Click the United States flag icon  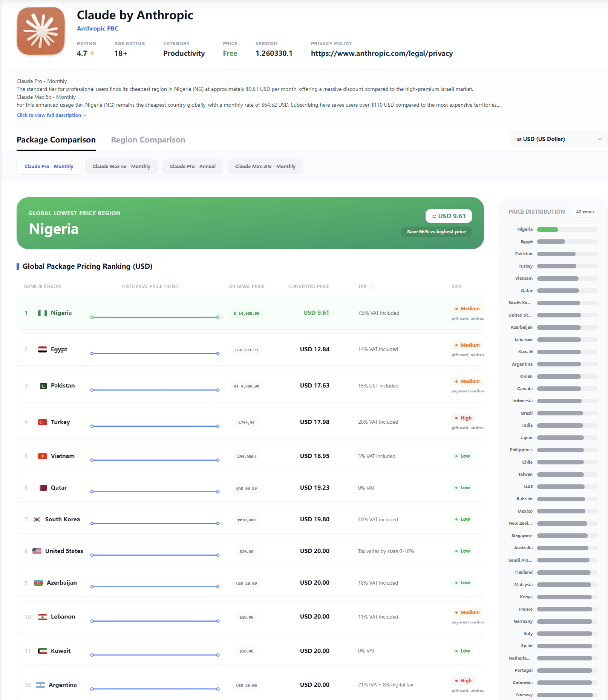click(x=37, y=551)
